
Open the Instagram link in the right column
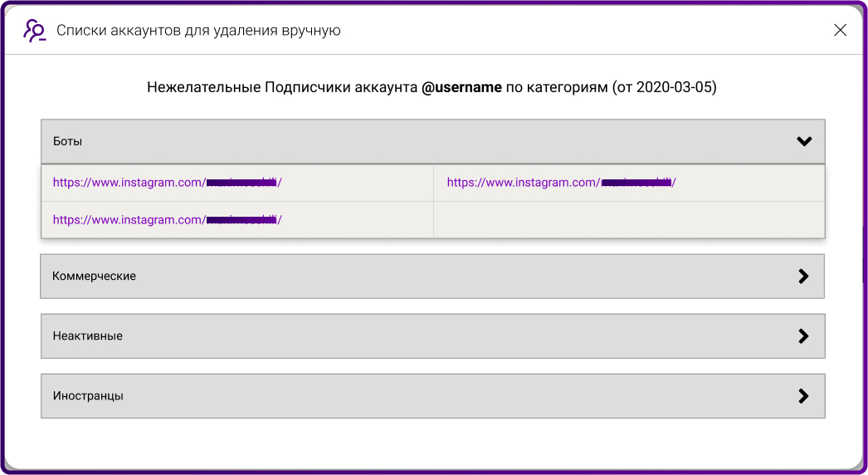(561, 183)
